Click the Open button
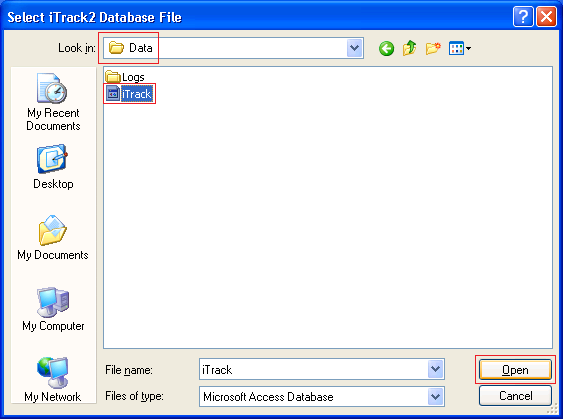 [515, 369]
